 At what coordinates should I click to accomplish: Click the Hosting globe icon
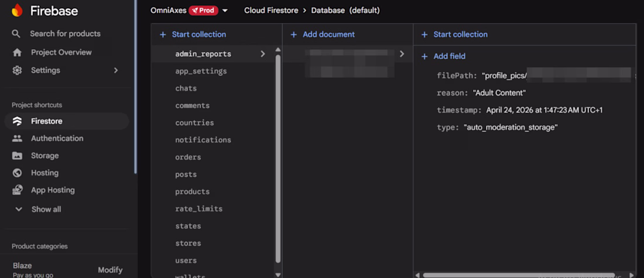(17, 173)
